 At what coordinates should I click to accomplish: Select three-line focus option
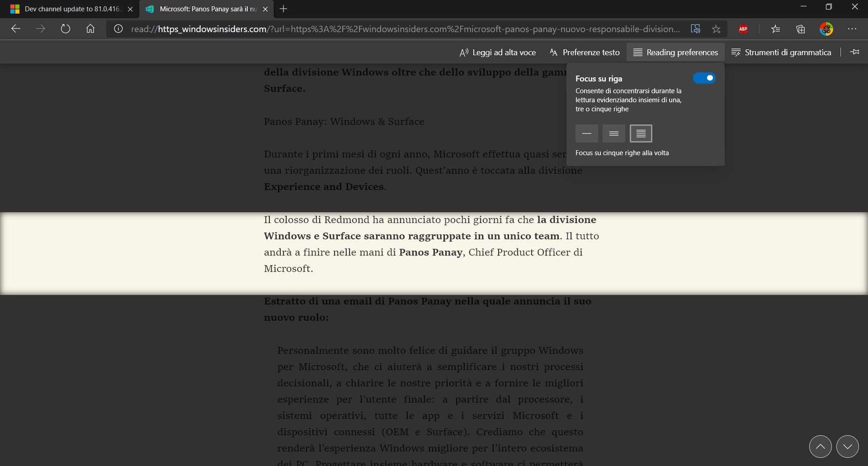(x=614, y=133)
